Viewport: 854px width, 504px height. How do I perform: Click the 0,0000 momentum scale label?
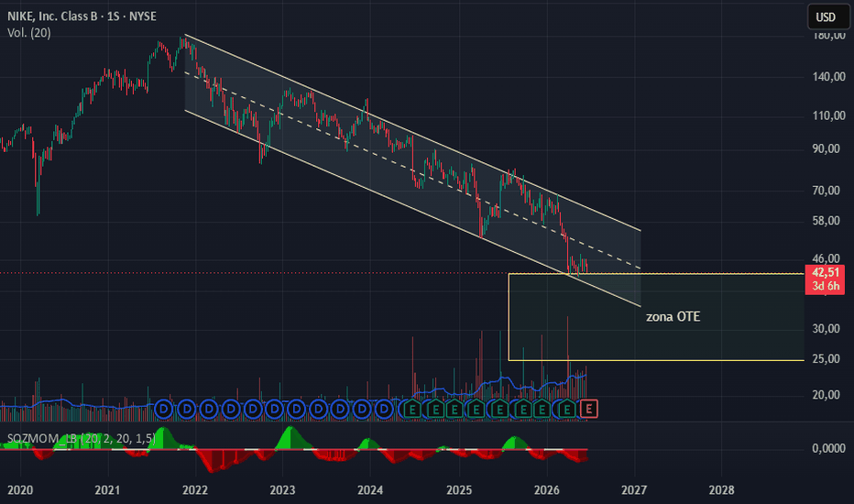(829, 448)
